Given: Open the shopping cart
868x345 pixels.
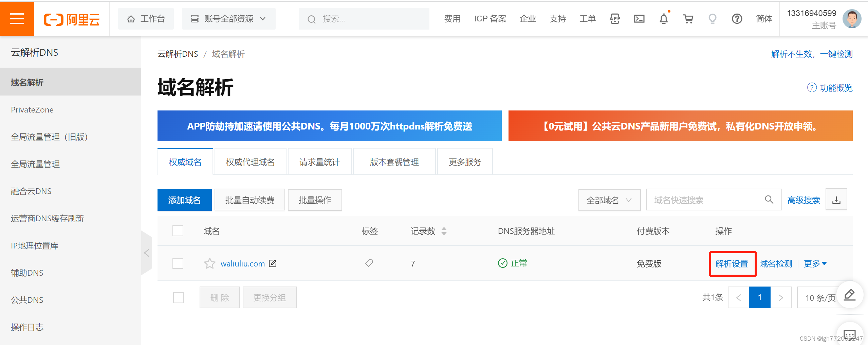Looking at the screenshot, I should 688,19.
